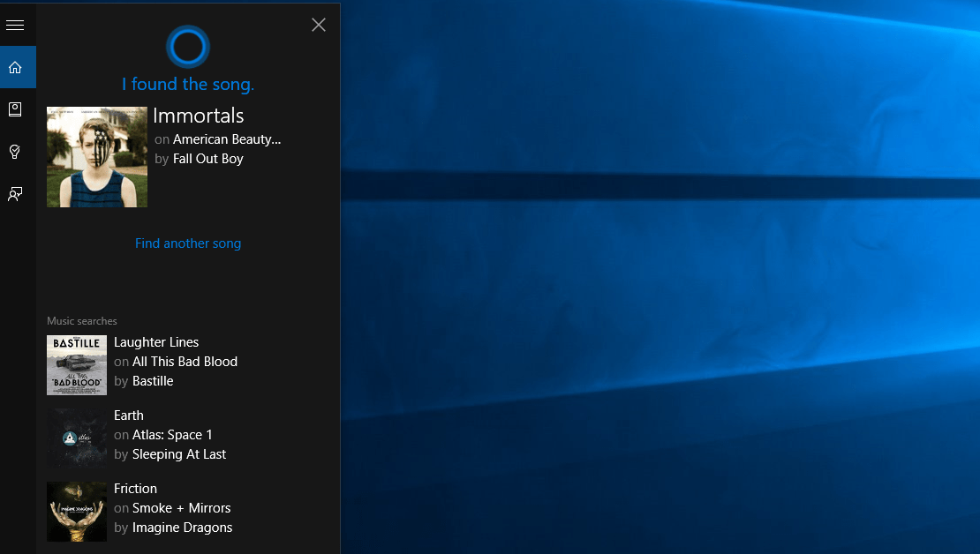
Task: Open the Feedback icon in sidebar
Action: [x=15, y=194]
